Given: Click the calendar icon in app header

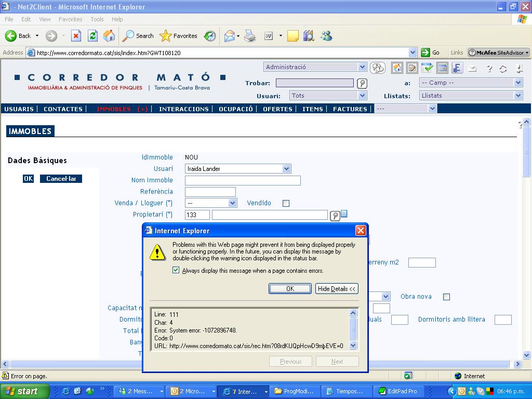Looking at the screenshot, I should 442,68.
